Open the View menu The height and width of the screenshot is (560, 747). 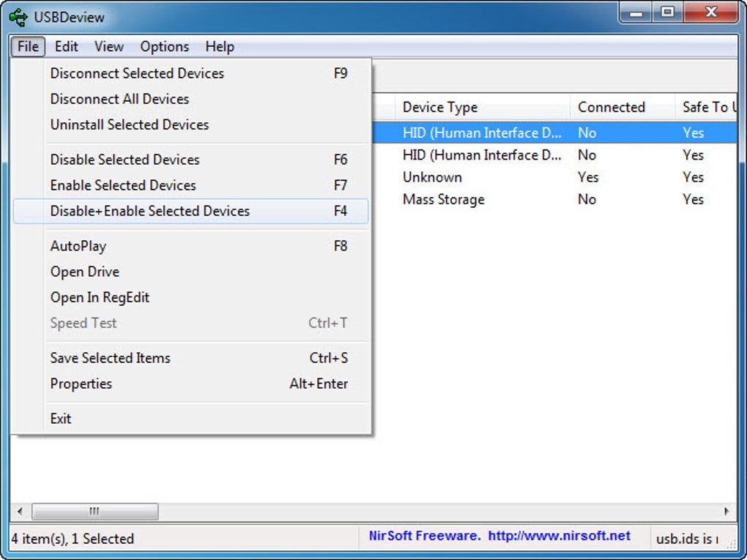point(108,46)
